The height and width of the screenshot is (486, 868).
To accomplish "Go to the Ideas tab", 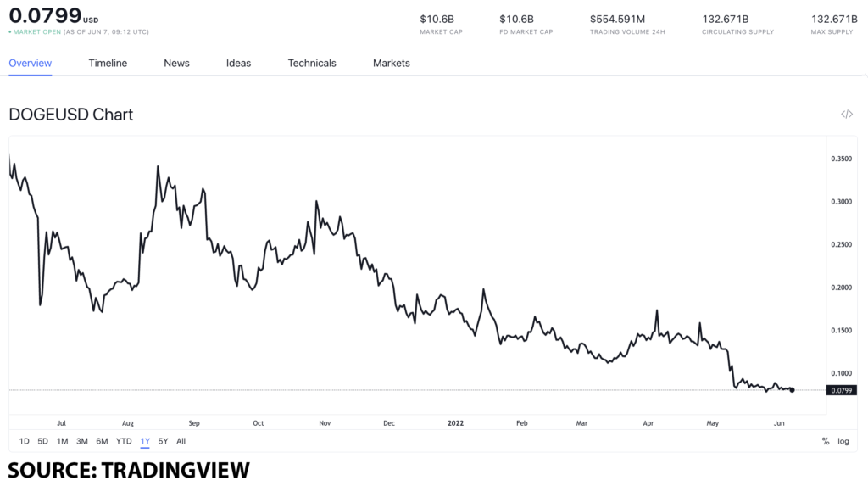I will click(238, 63).
